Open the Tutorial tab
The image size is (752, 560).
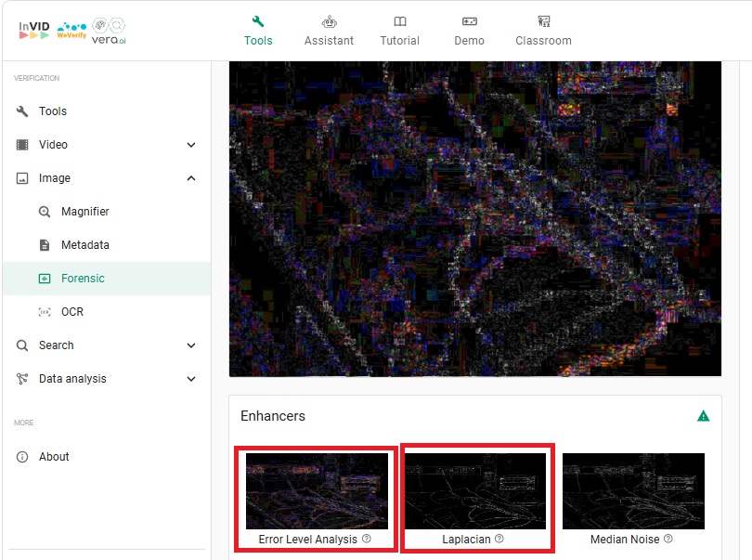point(399,30)
